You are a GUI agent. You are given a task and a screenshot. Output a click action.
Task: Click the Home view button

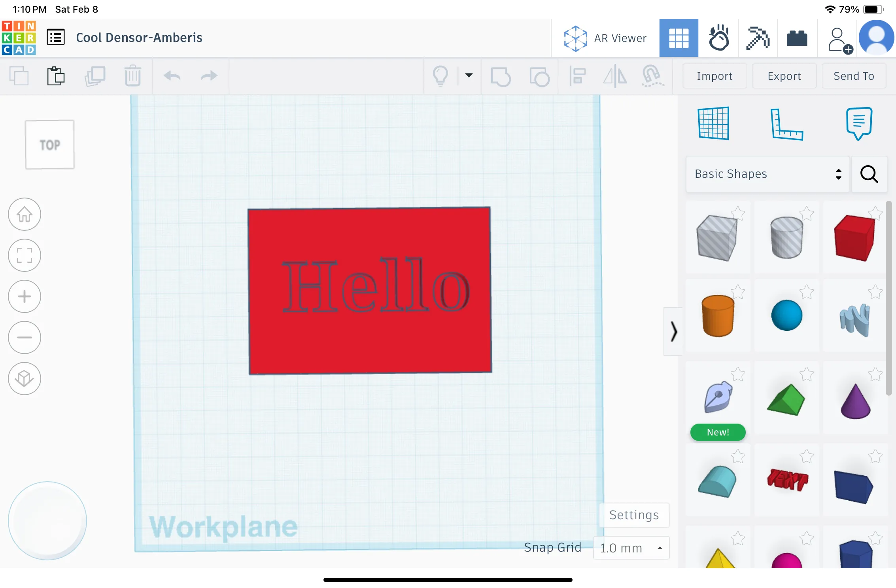click(25, 214)
